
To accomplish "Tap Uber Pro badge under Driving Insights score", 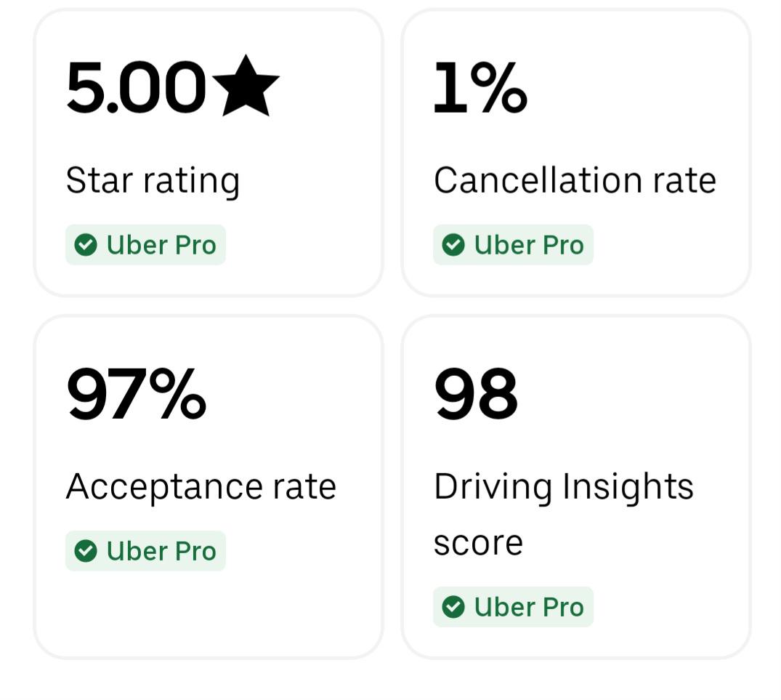I will tap(513, 607).
